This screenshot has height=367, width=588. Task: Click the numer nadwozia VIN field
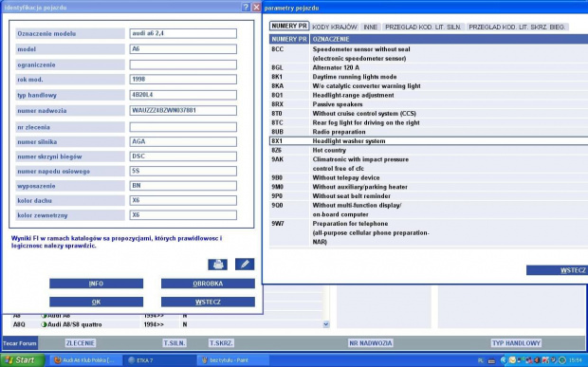tap(183, 111)
